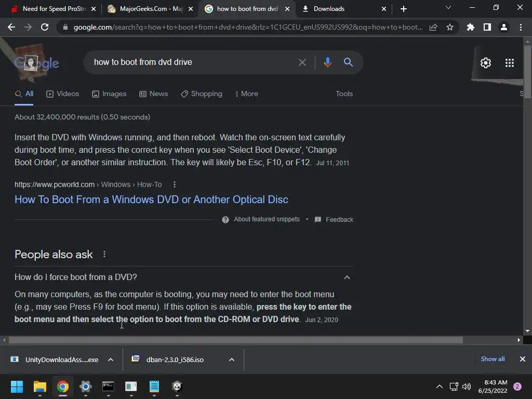Open the Windows Start menu

click(x=17, y=387)
